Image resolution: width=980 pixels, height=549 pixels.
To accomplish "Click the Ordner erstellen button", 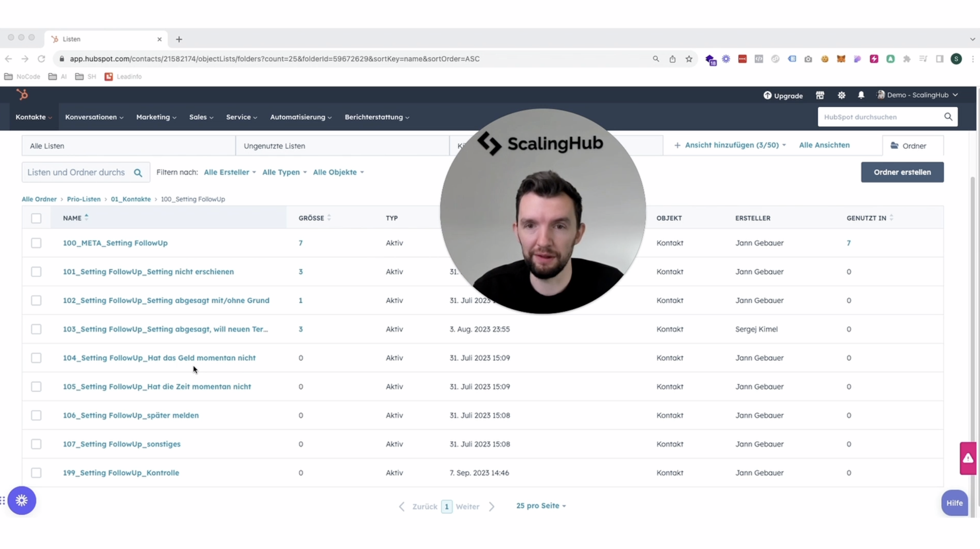I will pos(902,172).
